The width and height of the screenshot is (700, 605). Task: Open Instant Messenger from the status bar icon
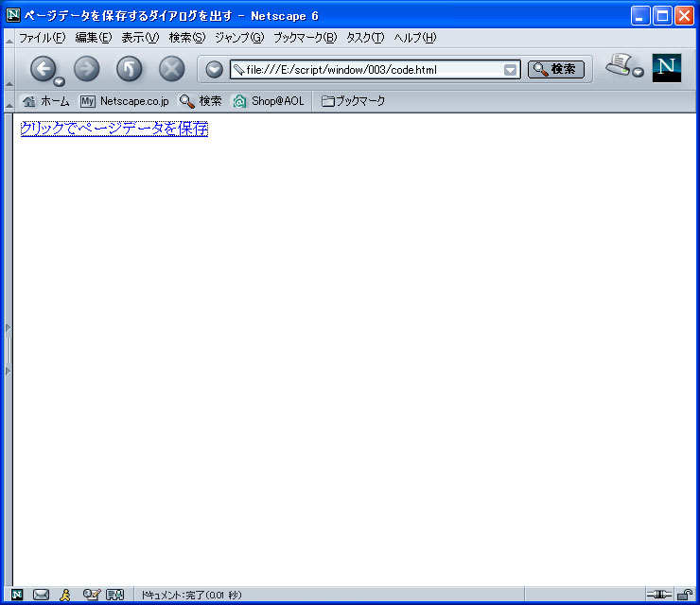(x=65, y=595)
